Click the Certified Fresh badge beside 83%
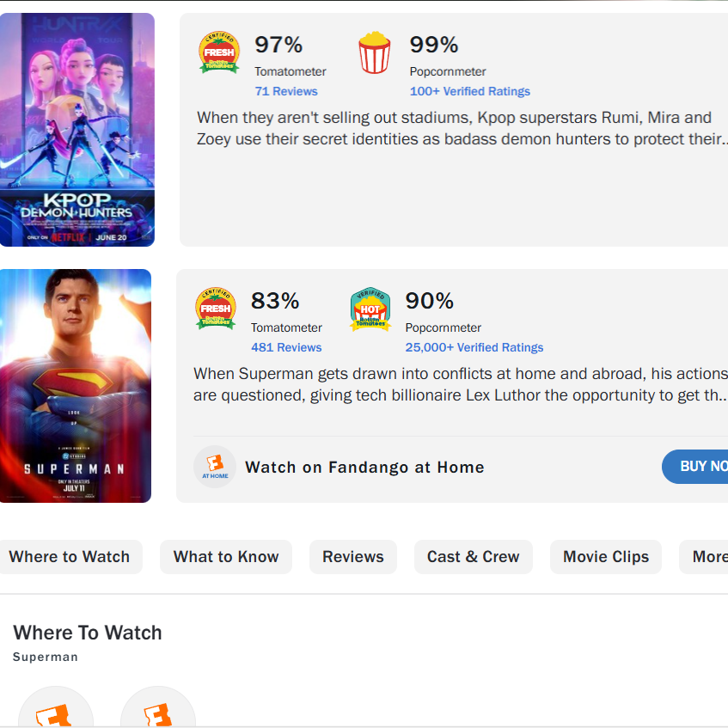The height and width of the screenshot is (728, 728). point(216,309)
